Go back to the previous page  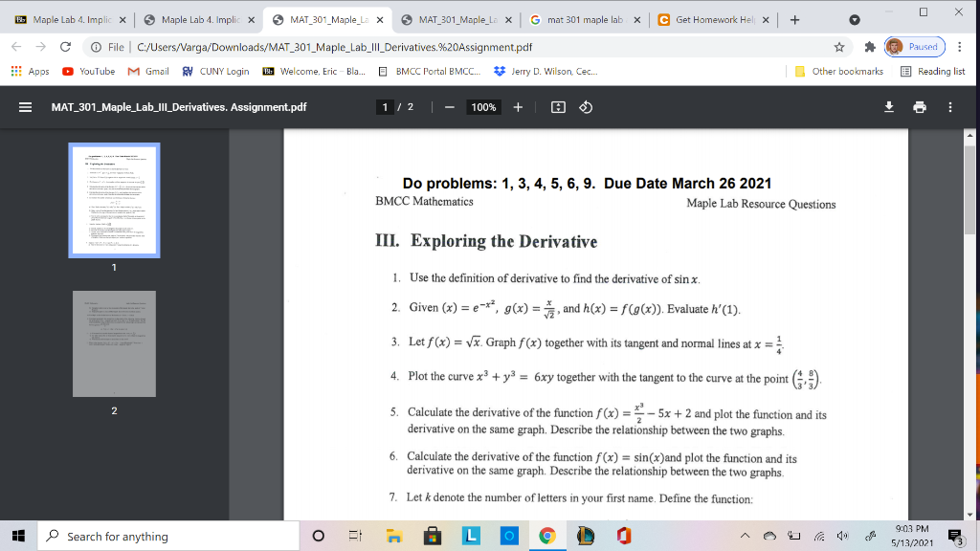(x=16, y=47)
